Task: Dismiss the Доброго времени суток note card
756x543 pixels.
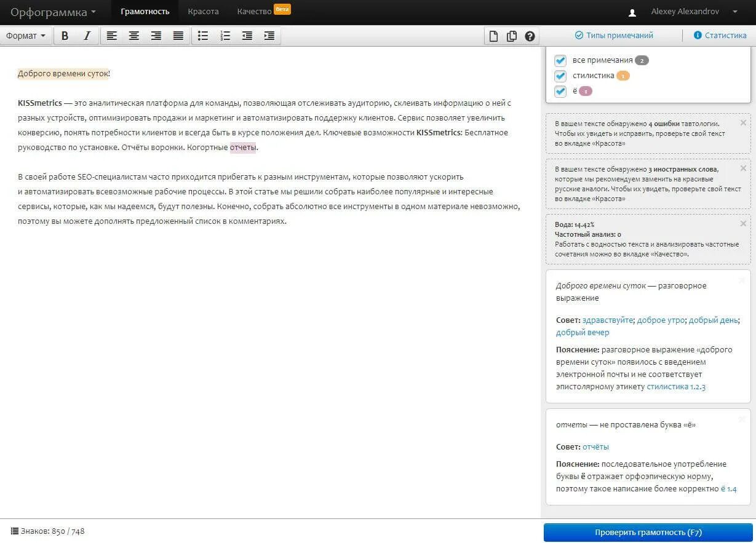Action: tap(742, 280)
